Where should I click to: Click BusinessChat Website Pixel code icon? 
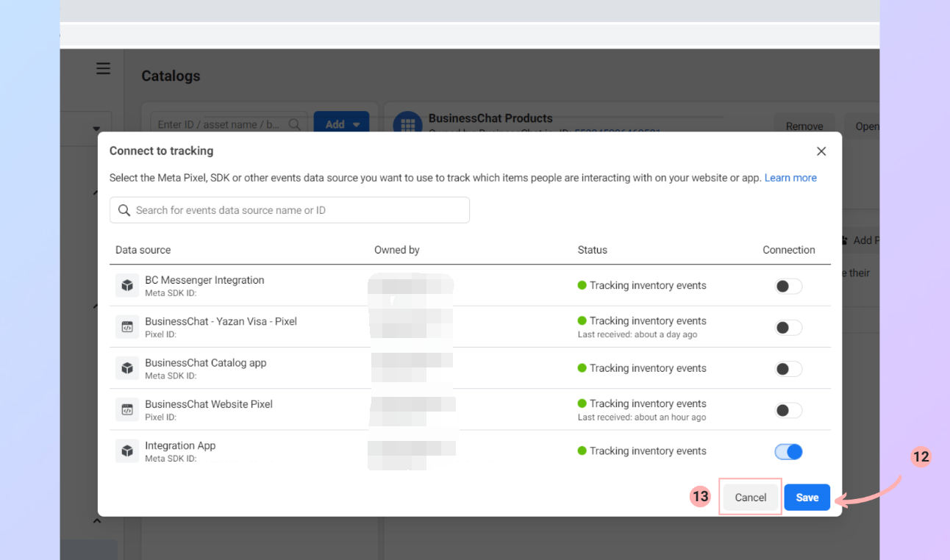click(127, 409)
